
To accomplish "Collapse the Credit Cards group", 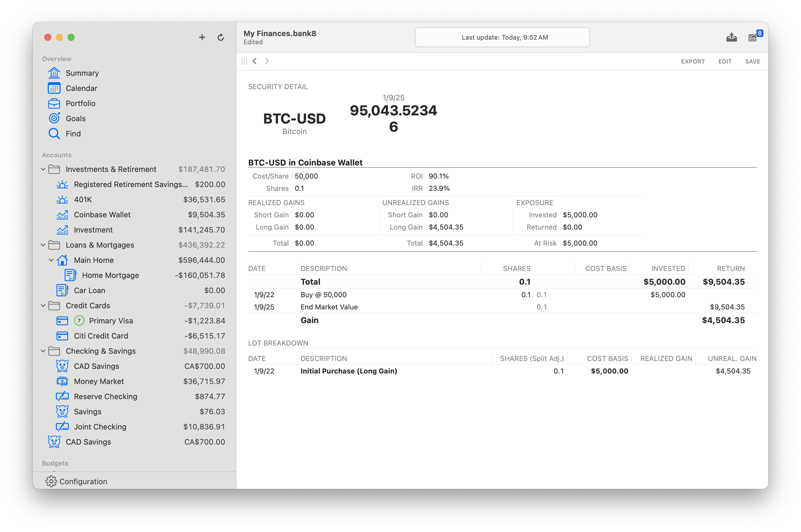I will (x=43, y=306).
